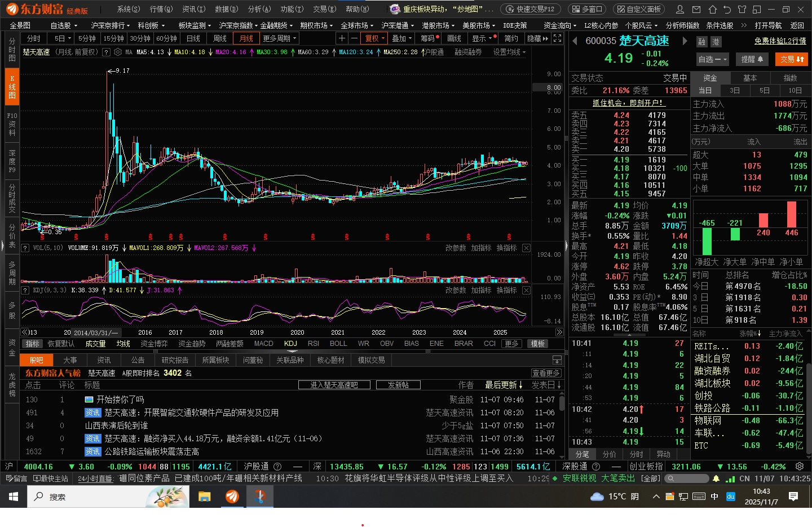
Task: Click the search box in status bar
Action: 686,478
